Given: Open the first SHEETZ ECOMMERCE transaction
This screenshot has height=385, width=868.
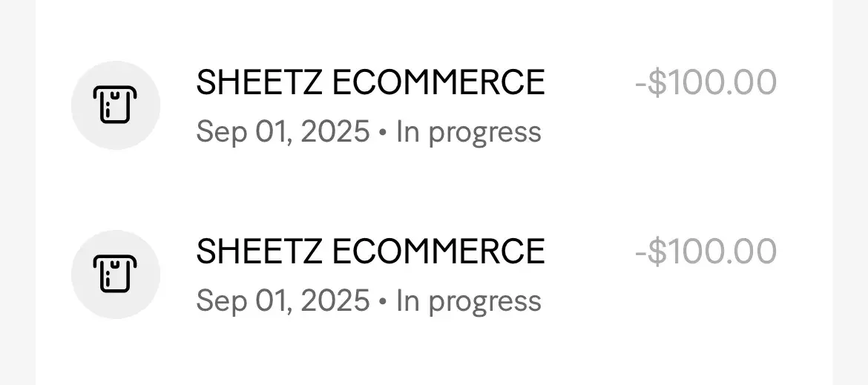Looking at the screenshot, I should pos(369,82).
